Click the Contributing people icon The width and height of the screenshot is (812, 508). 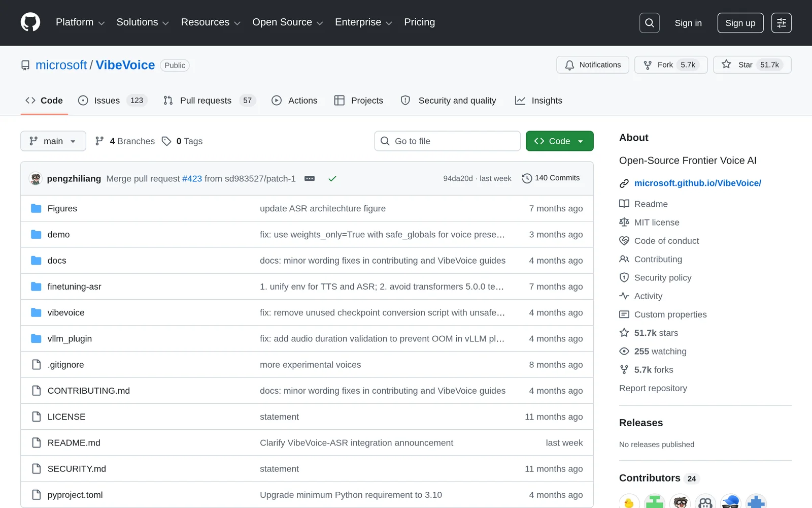pos(624,259)
